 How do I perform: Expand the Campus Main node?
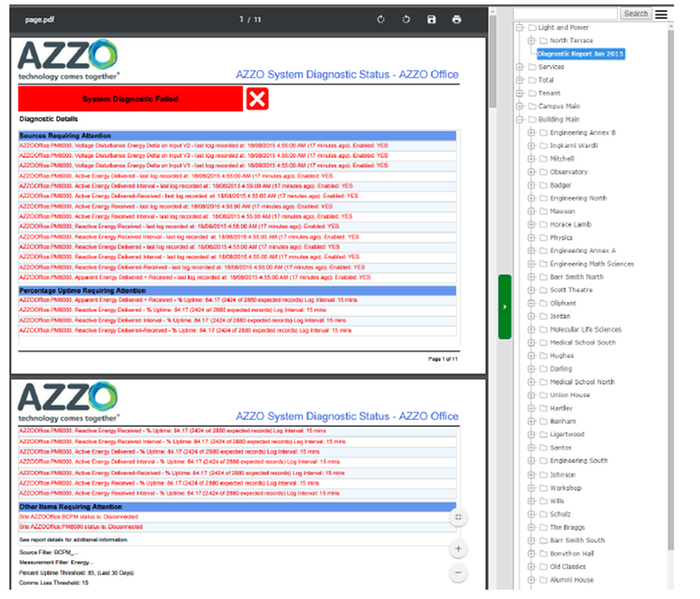pyautogui.click(x=520, y=106)
